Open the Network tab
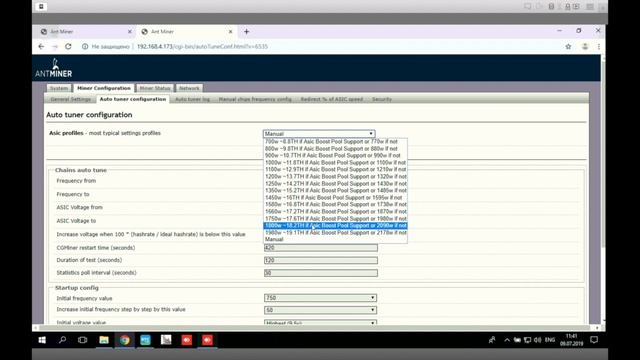This screenshot has width=640, height=360. [x=189, y=88]
